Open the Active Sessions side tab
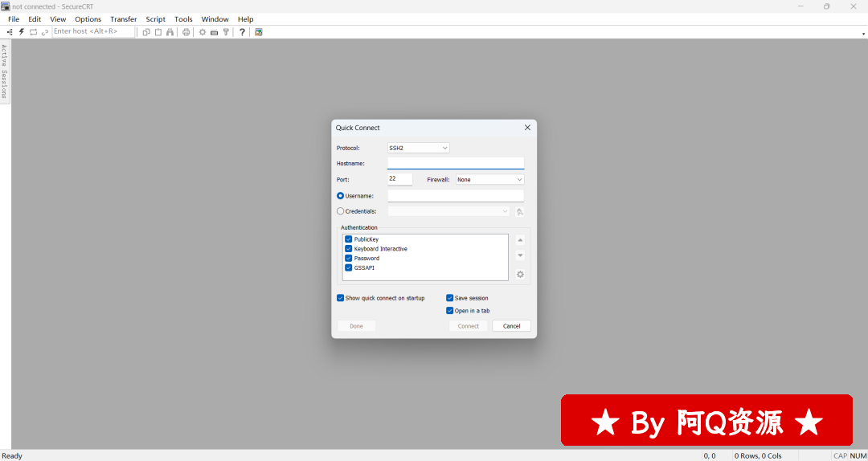 click(5, 71)
